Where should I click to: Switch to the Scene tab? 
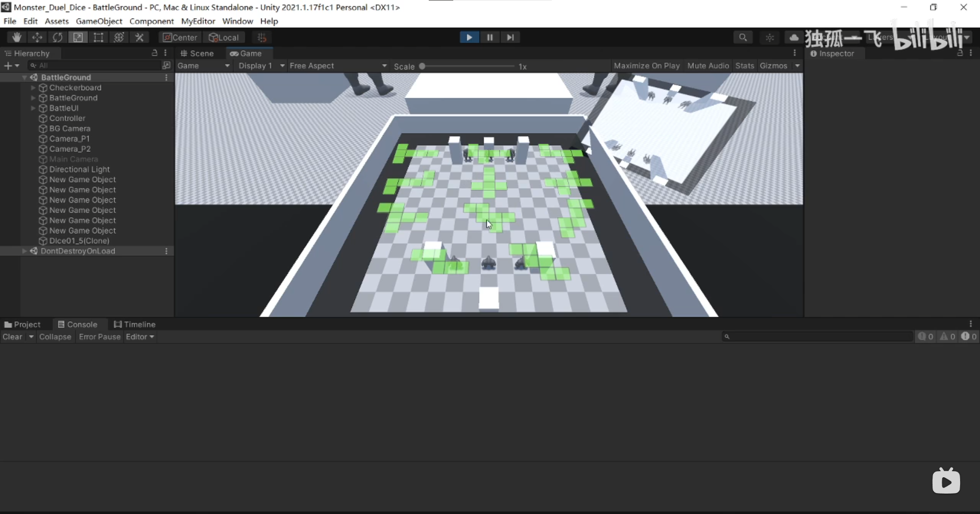pyautogui.click(x=197, y=53)
